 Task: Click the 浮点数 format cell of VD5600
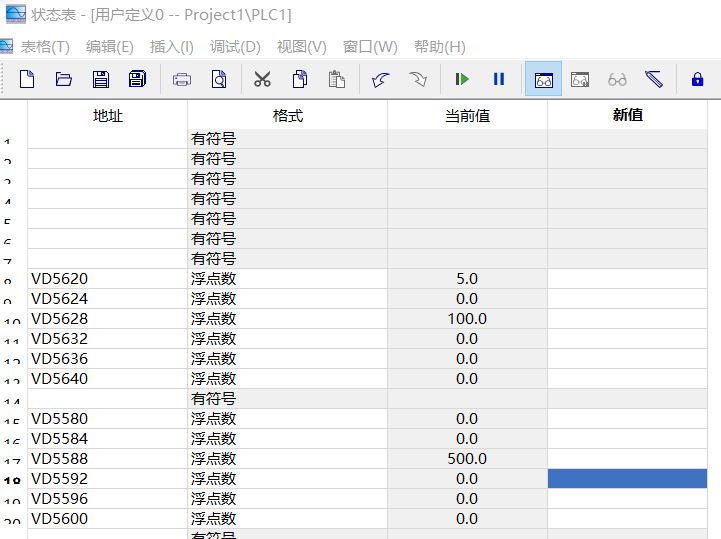[287, 519]
